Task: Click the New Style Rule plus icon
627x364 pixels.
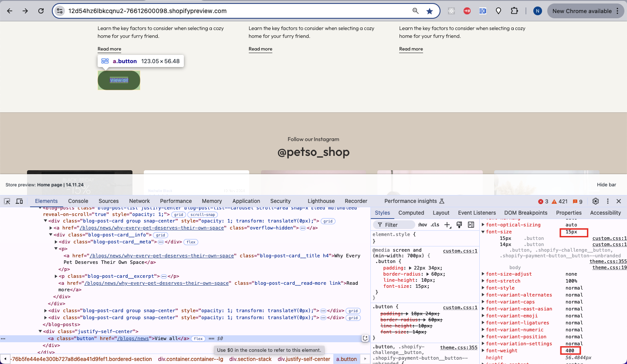Action: click(447, 225)
